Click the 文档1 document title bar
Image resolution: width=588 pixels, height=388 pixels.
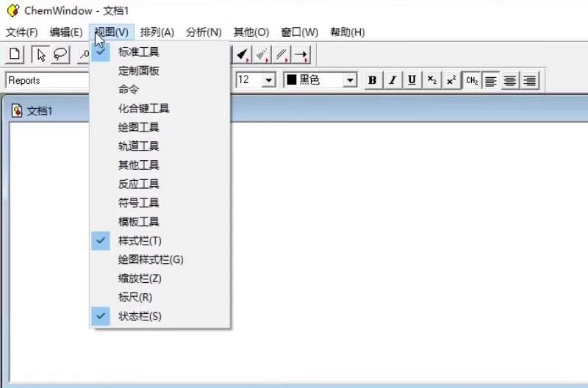pyautogui.click(x=296, y=110)
